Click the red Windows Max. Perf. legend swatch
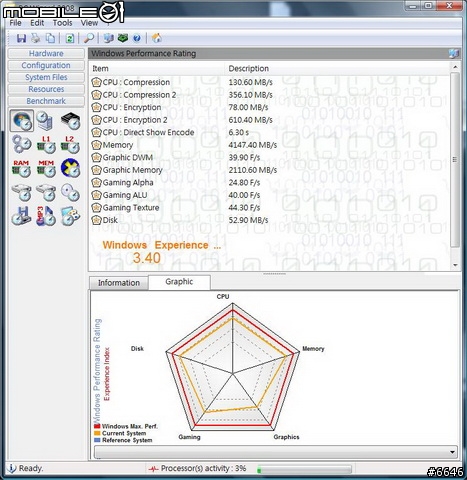This screenshot has height=480, width=467. (x=97, y=426)
